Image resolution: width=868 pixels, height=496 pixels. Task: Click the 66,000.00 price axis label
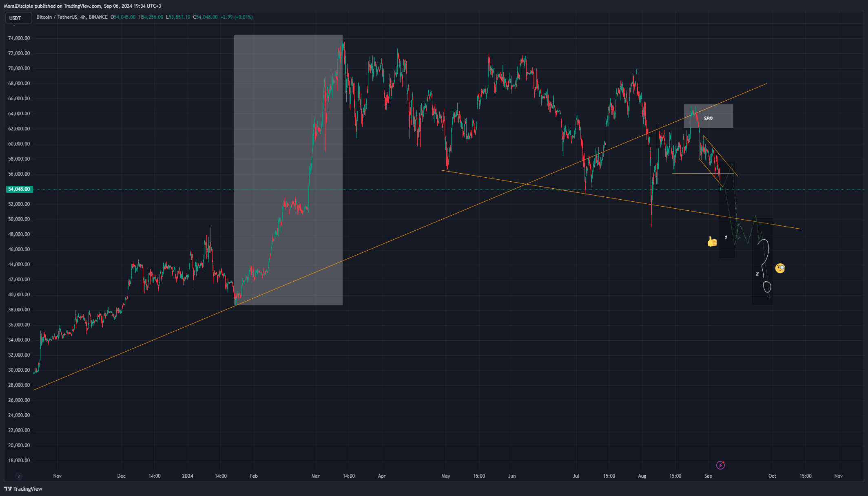coord(19,99)
